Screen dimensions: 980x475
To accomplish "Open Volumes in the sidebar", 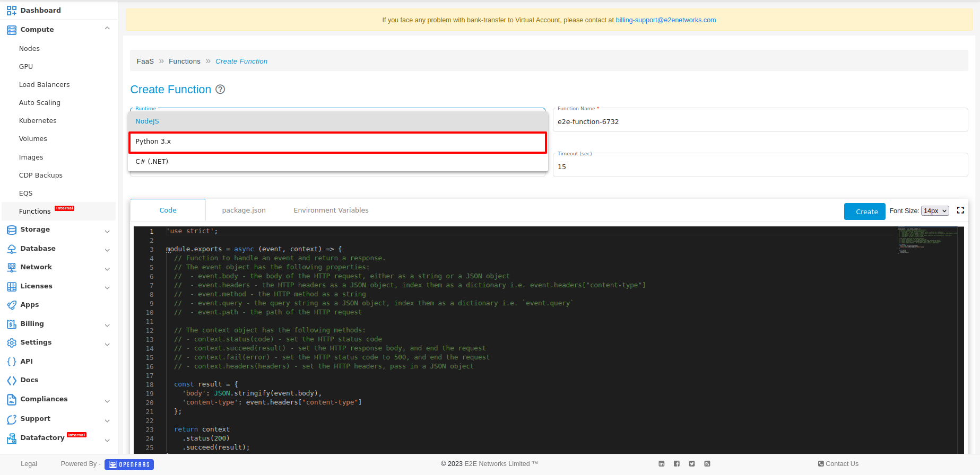I will [33, 139].
